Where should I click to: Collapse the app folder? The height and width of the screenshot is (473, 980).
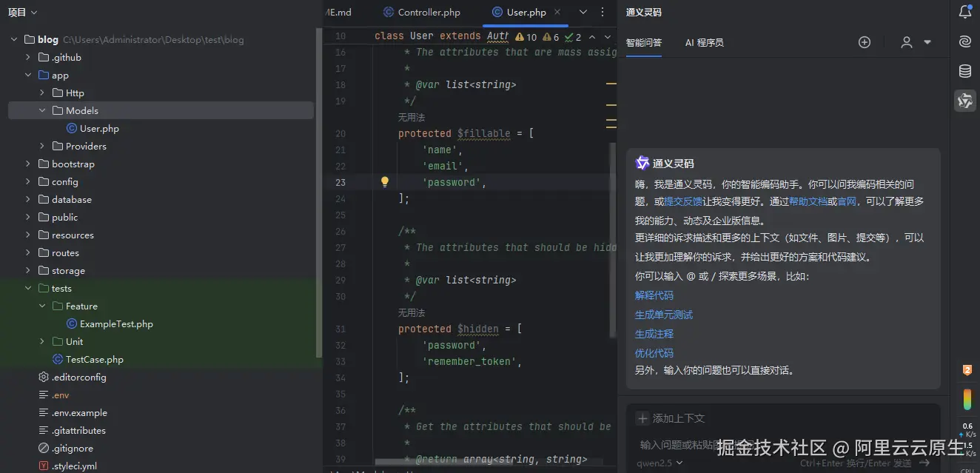click(28, 75)
